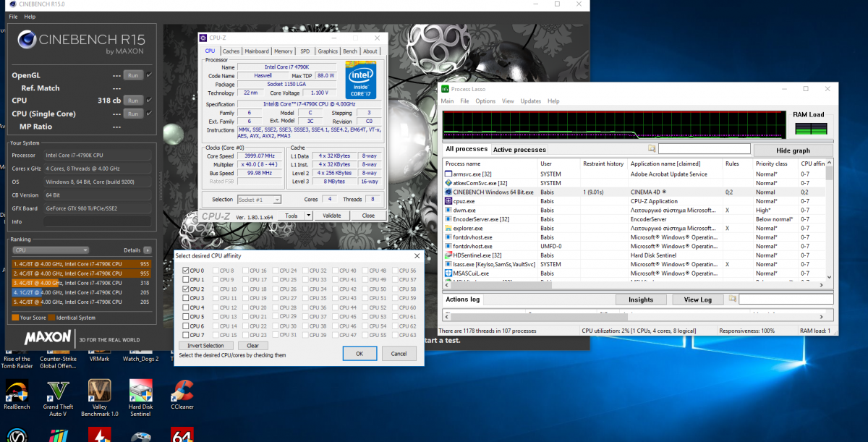Open the Updates menu in Process Lasso

point(531,101)
